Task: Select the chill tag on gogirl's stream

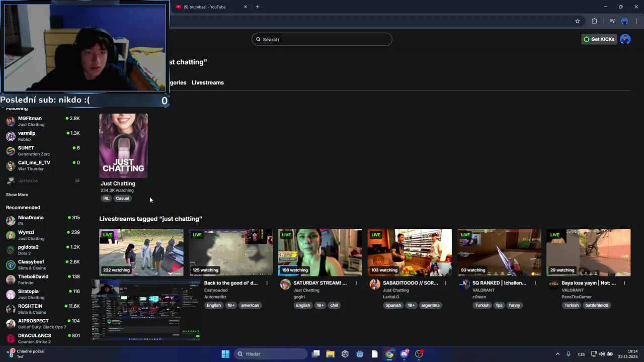Action: click(x=334, y=305)
